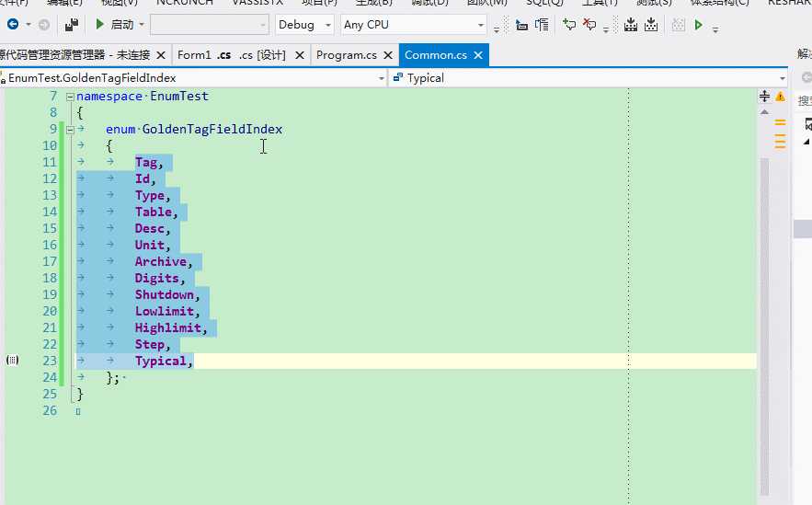Start debugging with the green 启动 button

[x=114, y=24]
